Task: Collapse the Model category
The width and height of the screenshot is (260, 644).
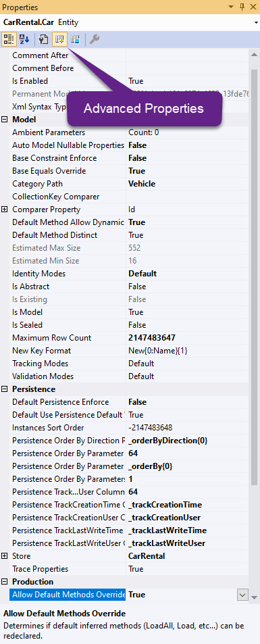Action: (x=5, y=120)
